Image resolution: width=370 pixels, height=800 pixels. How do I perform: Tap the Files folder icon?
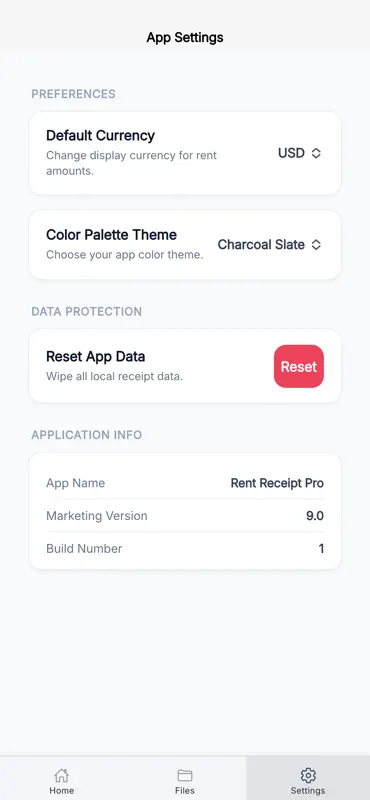click(x=185, y=776)
